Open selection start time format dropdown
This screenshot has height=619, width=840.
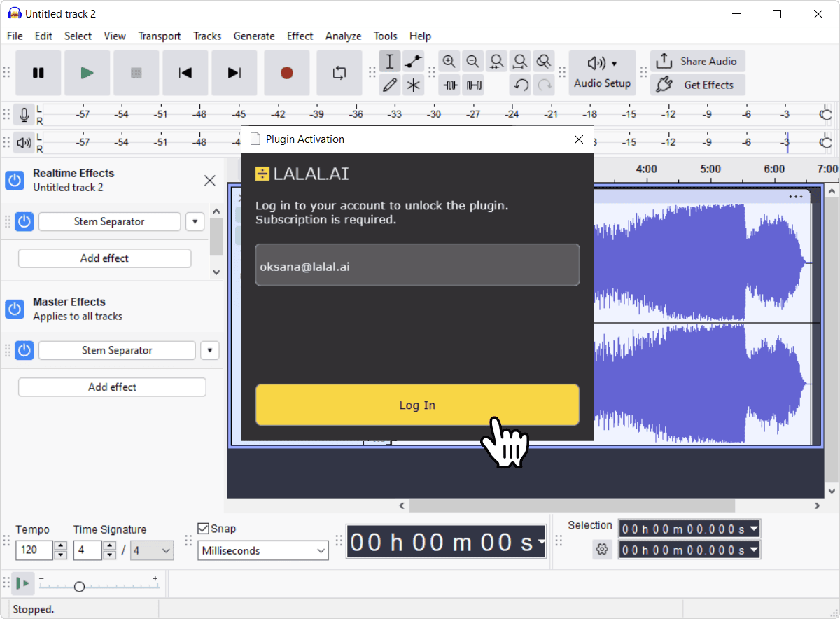pyautogui.click(x=754, y=529)
